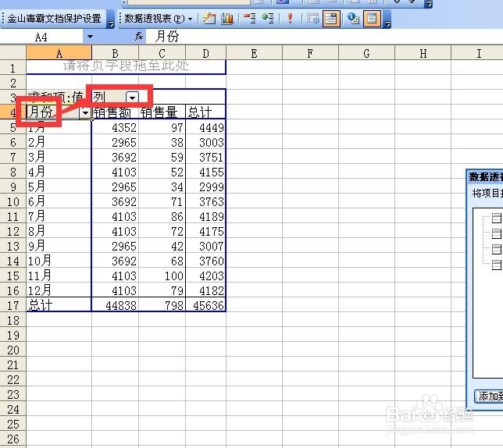503x448 pixels.
Task: Click the 数据透视表 field list panel title bar
Action: click(486, 177)
